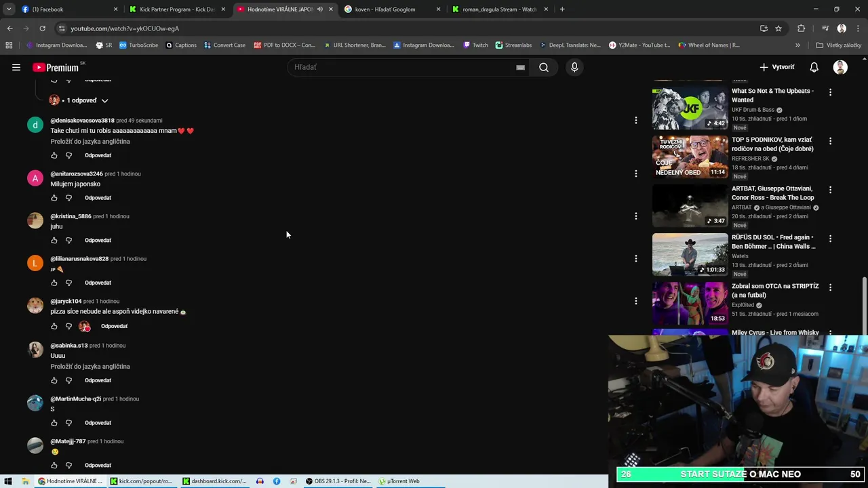Viewport: 868px width, 488px height.
Task: Go to YouTube Premium home logo
Action: 57,67
